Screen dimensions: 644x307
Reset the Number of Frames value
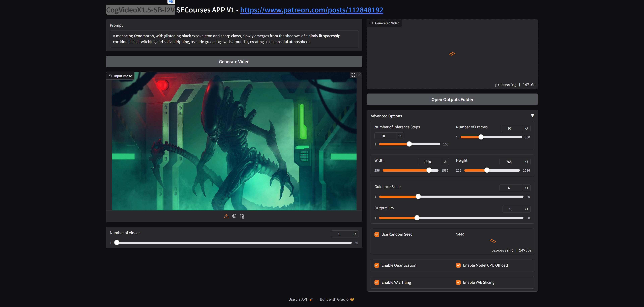pos(526,129)
